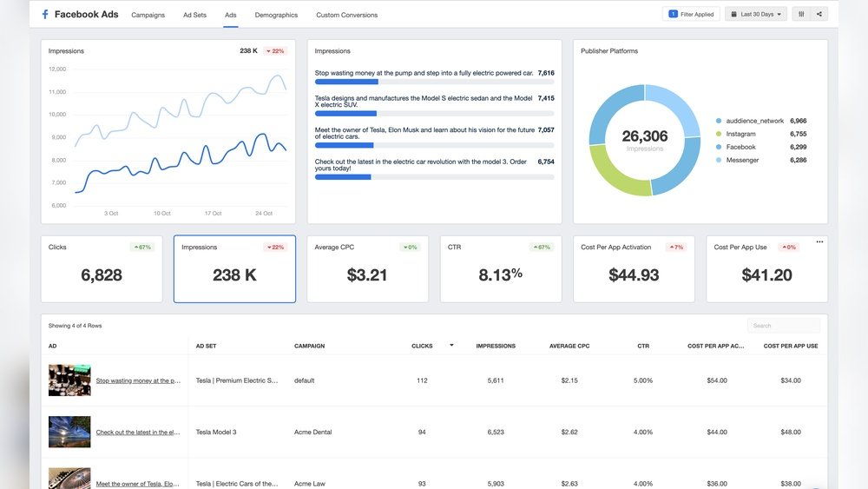Click the table Search field
The height and width of the screenshot is (489, 868).
[x=784, y=326]
